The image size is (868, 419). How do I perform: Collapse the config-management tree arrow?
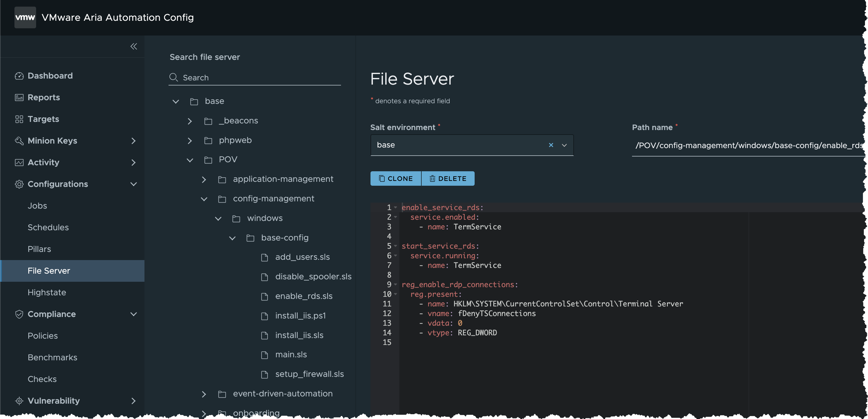[204, 199]
